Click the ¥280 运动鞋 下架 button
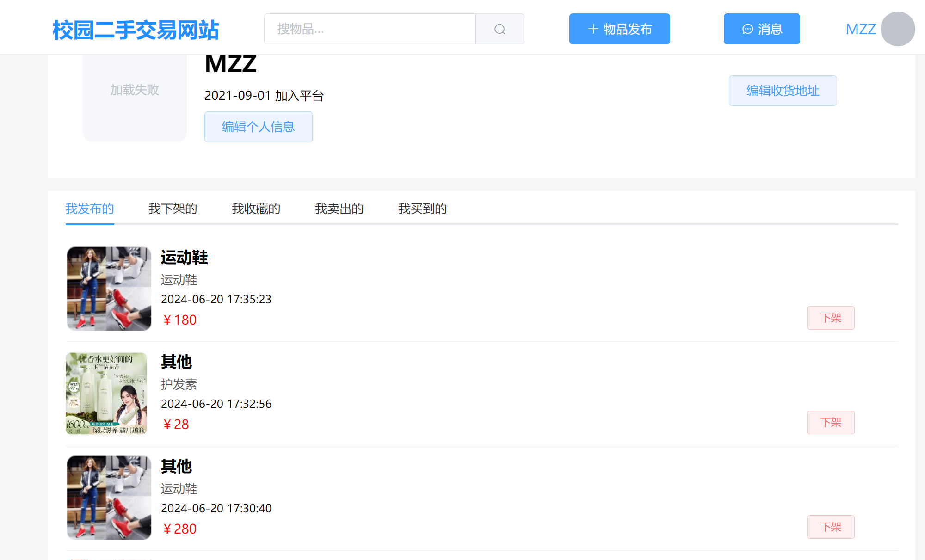Viewport: 925px width, 560px height. pos(830,527)
